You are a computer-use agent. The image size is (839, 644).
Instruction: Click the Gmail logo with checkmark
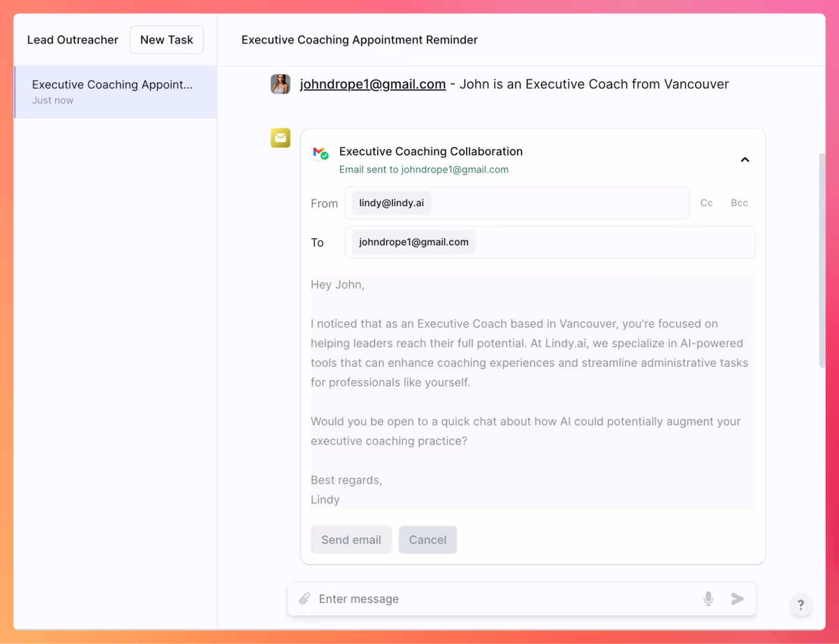tap(320, 153)
